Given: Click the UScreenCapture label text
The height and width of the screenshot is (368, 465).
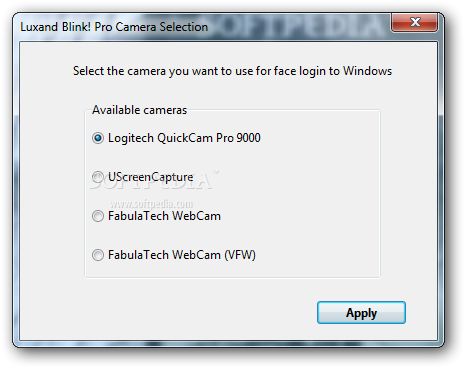Looking at the screenshot, I should [151, 177].
